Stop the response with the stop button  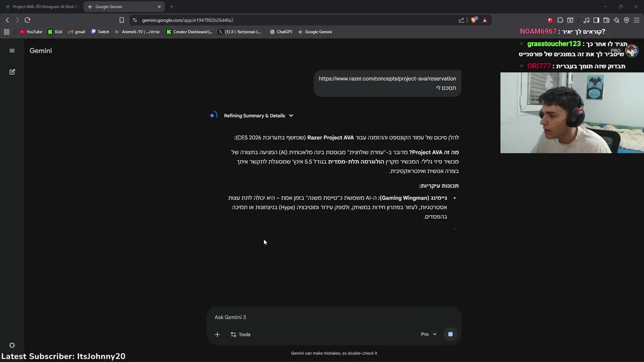pyautogui.click(x=450, y=334)
